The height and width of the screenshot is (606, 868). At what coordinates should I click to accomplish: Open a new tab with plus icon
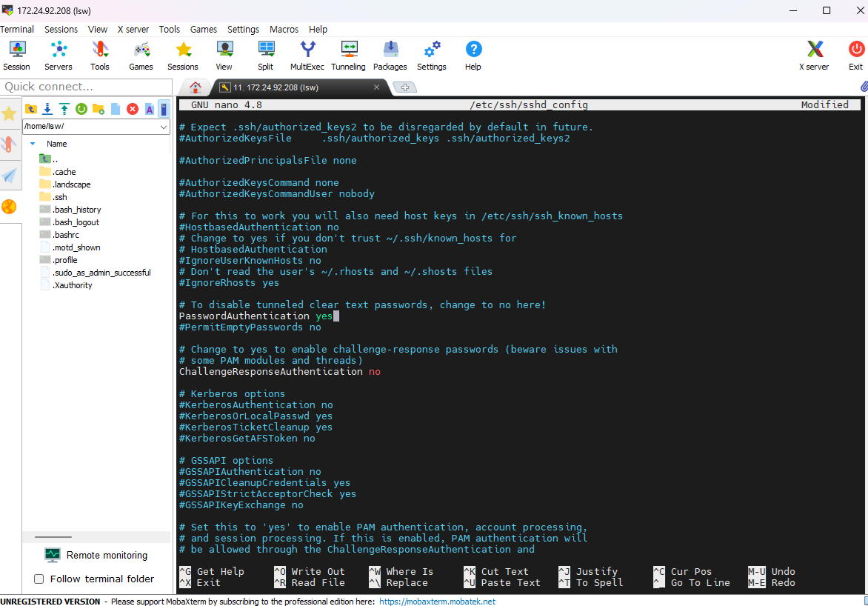(x=404, y=87)
